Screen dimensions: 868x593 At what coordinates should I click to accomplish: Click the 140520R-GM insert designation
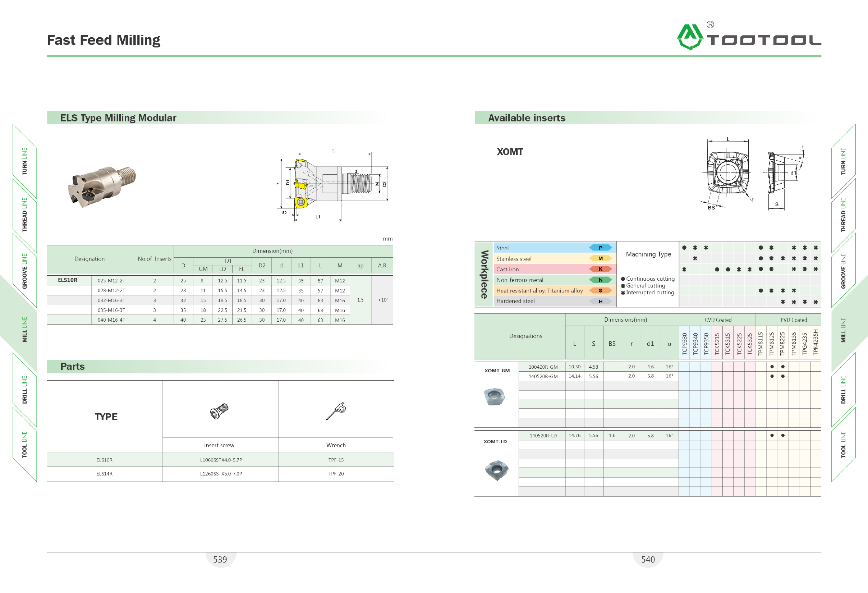[x=543, y=376]
